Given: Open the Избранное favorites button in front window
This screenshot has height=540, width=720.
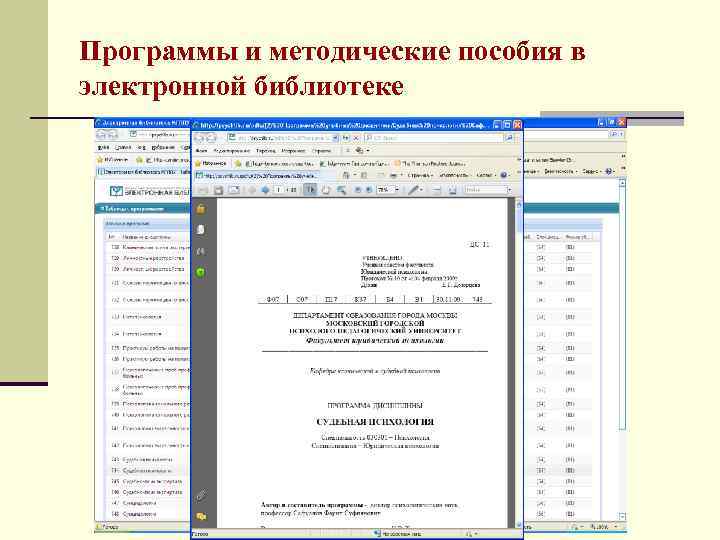Looking at the screenshot, I should pos(211,163).
